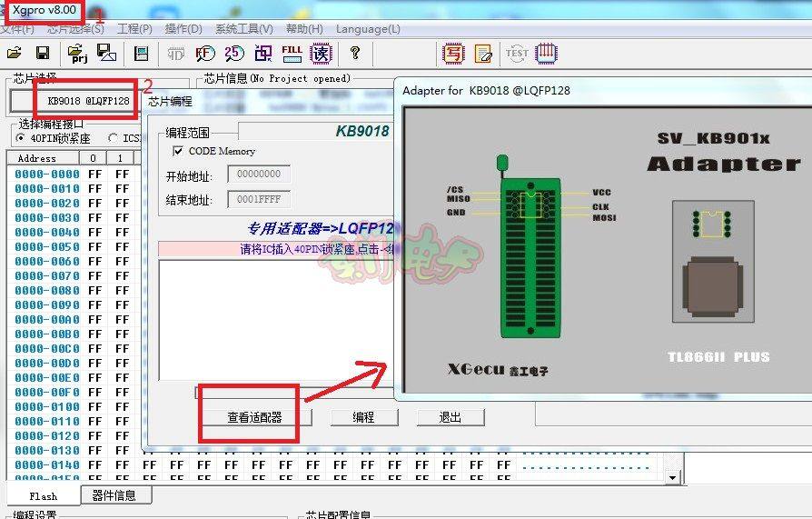The image size is (812, 519).
Task: Click address row 0000-0060
Action: pos(47,261)
